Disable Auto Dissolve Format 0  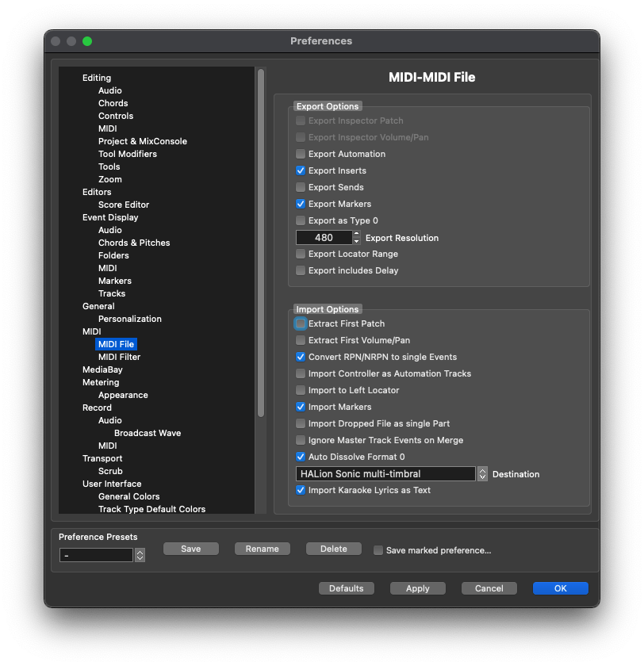(x=301, y=457)
